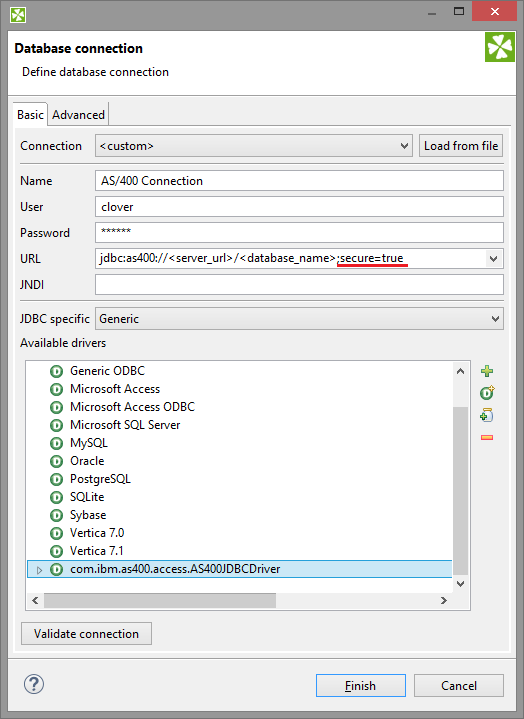
Task: Click the Validate connection button
Action: coord(86,634)
